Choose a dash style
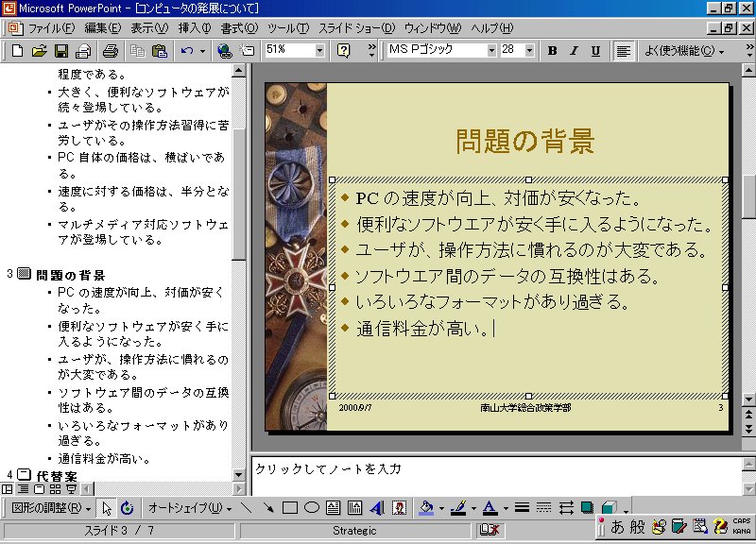This screenshot has width=756, height=544. pyautogui.click(x=544, y=508)
